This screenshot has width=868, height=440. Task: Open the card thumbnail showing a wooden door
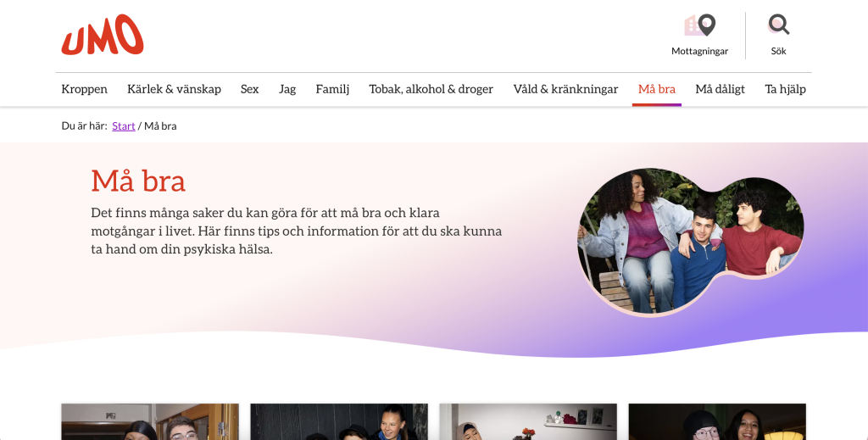[150, 421]
